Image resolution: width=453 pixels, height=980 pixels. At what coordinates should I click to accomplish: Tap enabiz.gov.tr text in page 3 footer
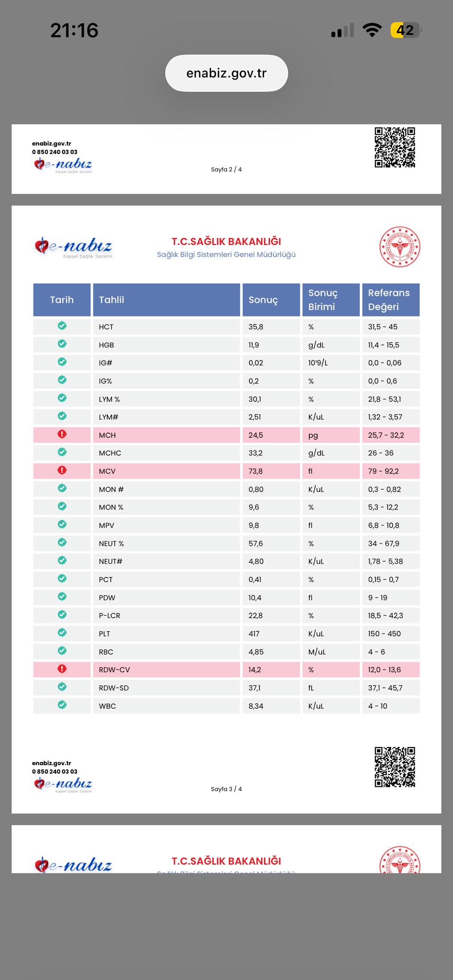(52, 763)
